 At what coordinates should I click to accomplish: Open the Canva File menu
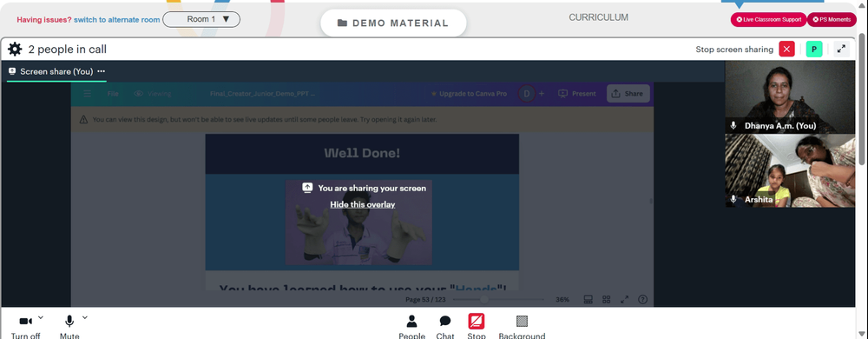click(x=113, y=94)
